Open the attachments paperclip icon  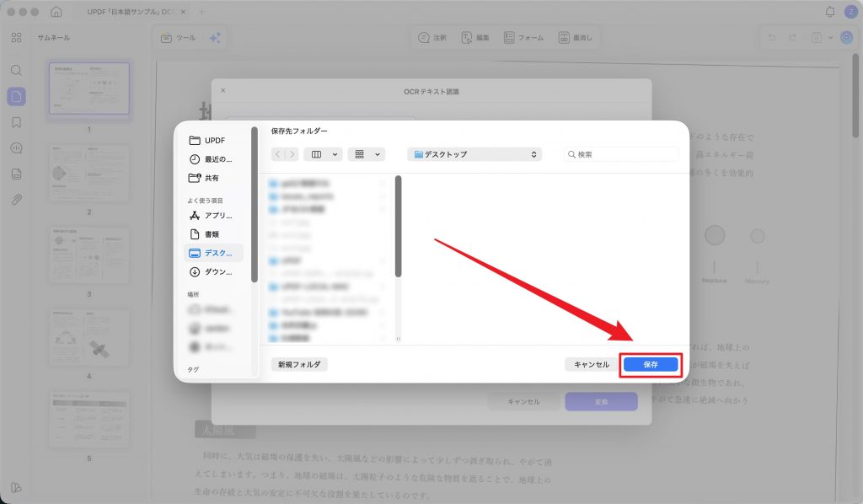pos(17,200)
